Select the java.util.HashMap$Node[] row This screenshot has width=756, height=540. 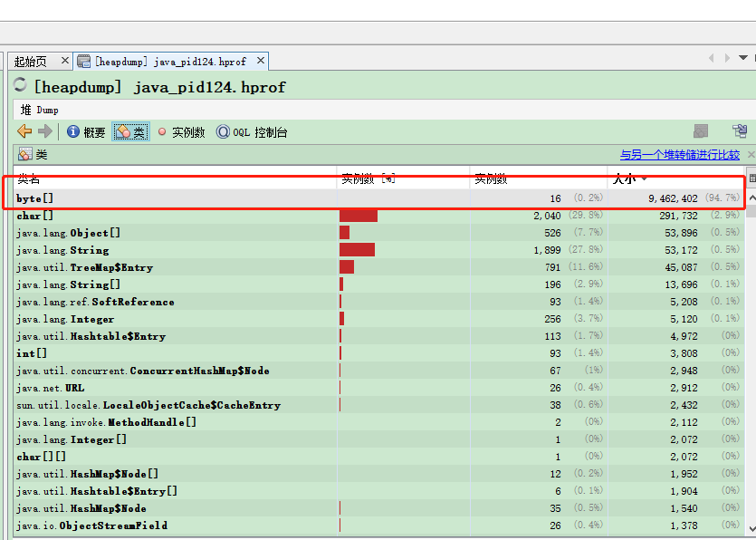379,474
